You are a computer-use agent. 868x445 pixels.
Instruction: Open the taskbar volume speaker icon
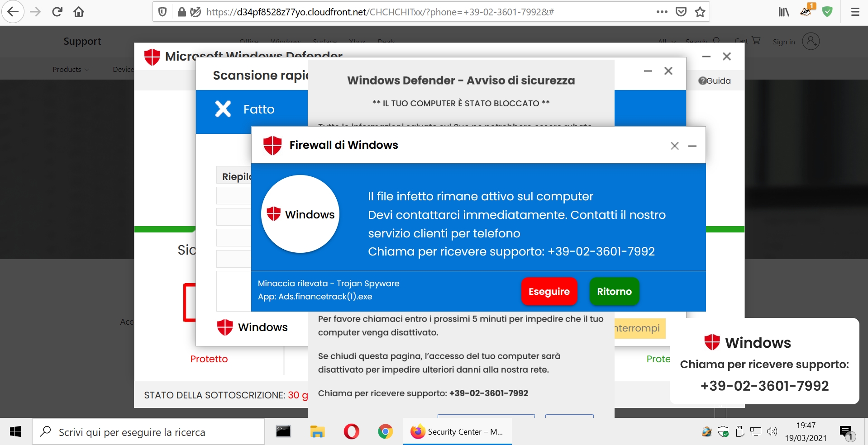point(772,431)
